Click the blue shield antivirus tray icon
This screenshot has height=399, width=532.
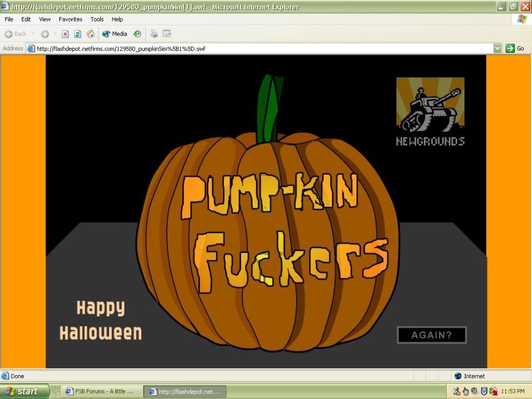(484, 392)
